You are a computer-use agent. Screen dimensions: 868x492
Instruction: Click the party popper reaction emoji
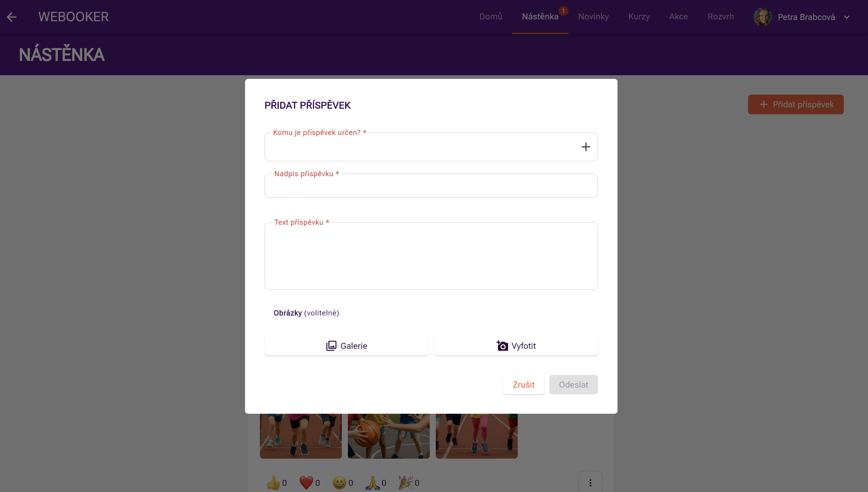pyautogui.click(x=405, y=483)
